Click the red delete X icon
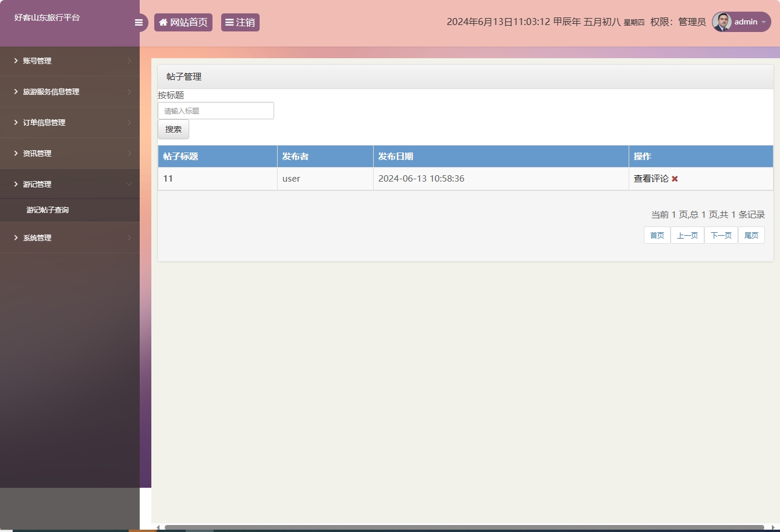This screenshot has width=780, height=532. 675,179
